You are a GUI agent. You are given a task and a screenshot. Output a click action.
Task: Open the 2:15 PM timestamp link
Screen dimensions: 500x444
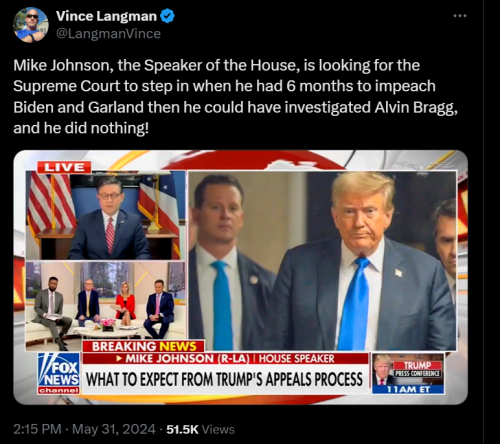click(37, 429)
